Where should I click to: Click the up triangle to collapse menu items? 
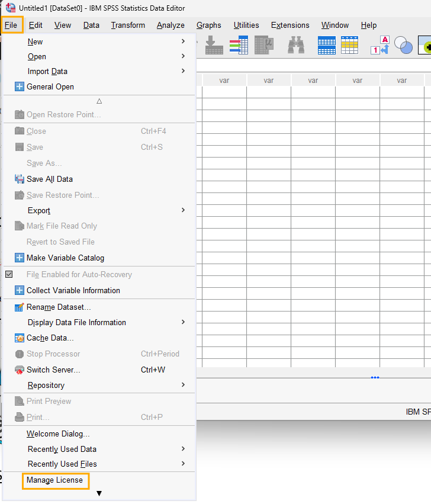coord(99,101)
